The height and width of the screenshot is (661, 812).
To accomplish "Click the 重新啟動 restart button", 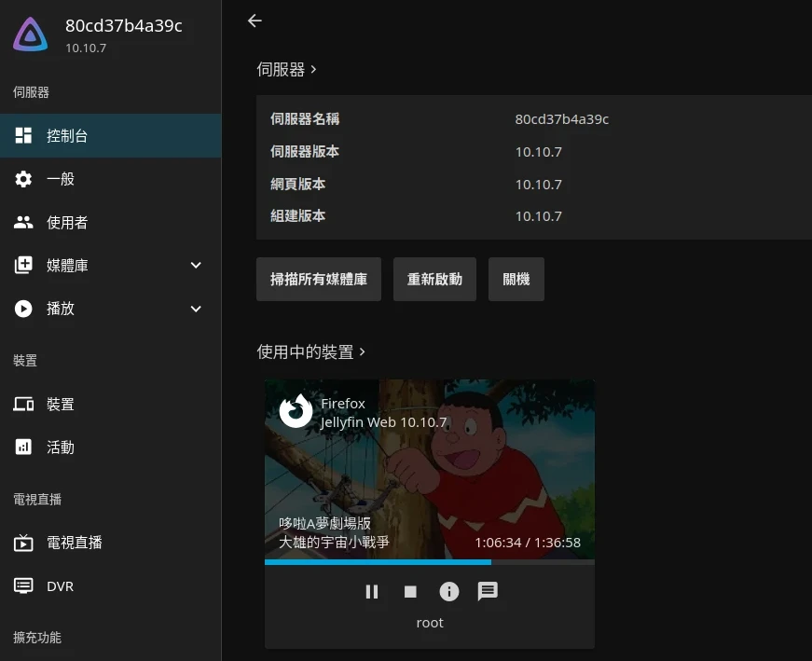I will tap(434, 280).
